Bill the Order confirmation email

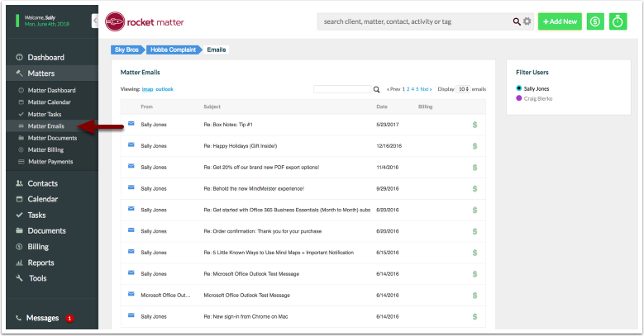tap(475, 231)
